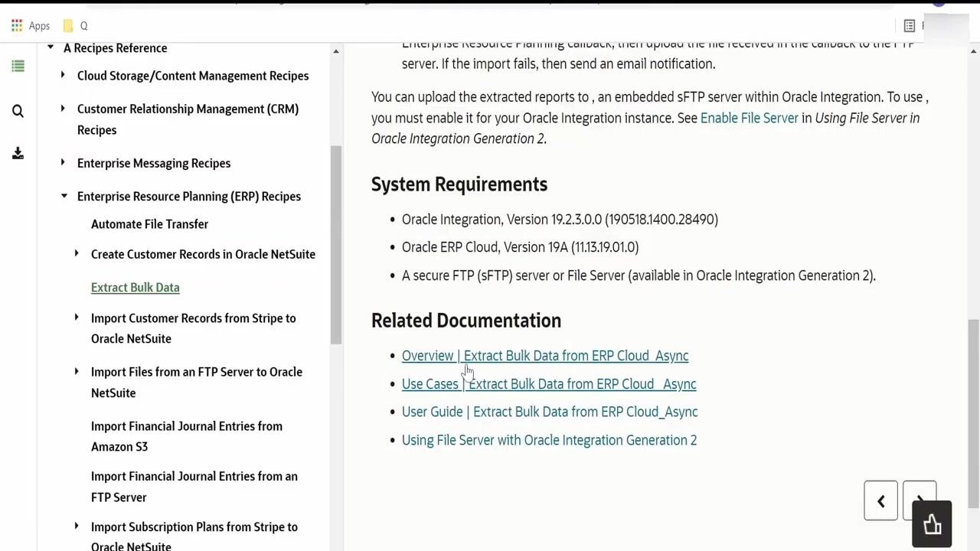This screenshot has width=980, height=551.
Task: Click the System Requirements heading
Action: click(459, 184)
